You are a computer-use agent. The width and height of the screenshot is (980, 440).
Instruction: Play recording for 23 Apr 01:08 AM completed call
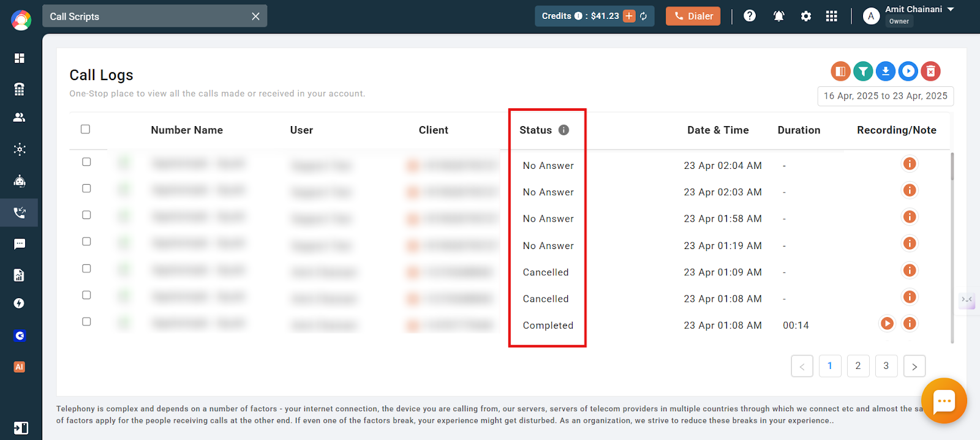887,323
